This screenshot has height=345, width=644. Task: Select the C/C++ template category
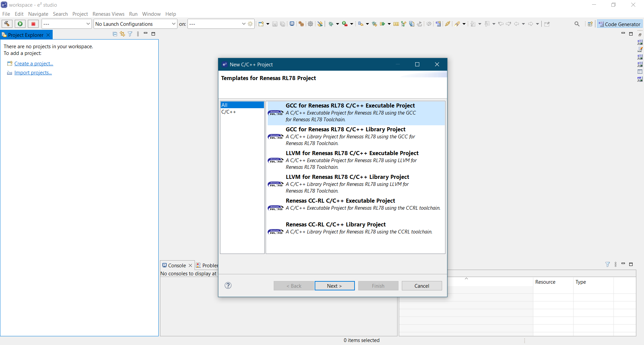(229, 112)
